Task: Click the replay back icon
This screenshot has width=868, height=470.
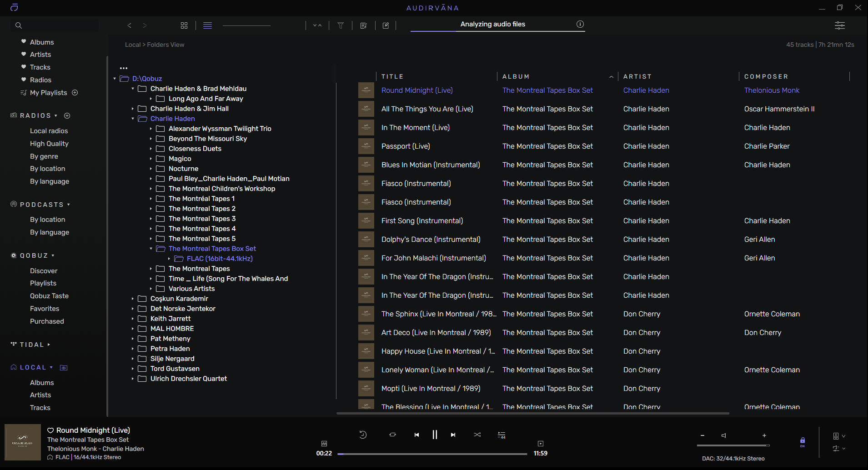Action: tap(363, 435)
